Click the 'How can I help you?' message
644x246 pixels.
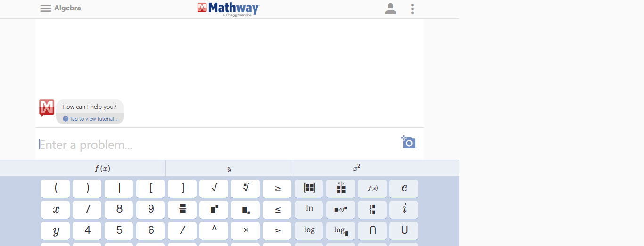click(x=89, y=107)
